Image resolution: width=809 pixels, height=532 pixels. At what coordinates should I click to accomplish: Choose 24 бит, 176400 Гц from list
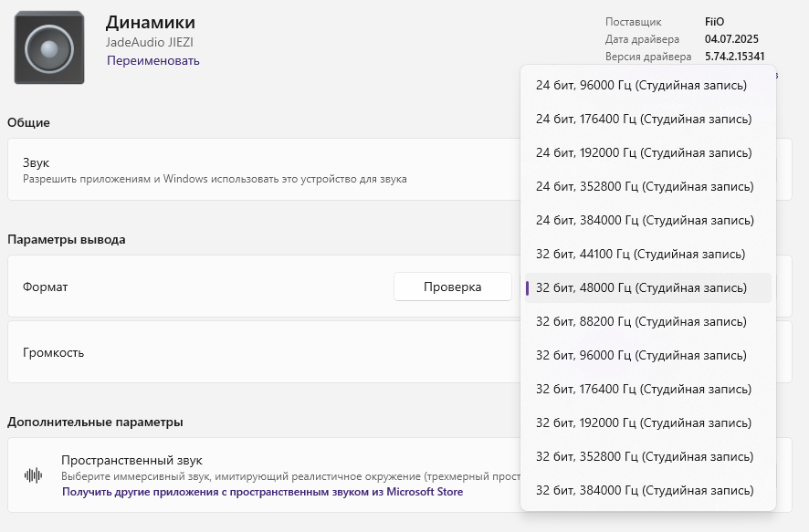[644, 120]
